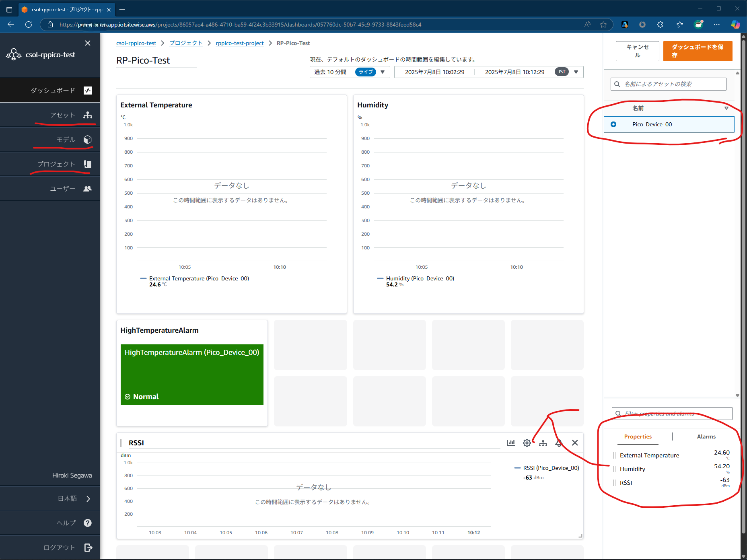Edit the RP-Pico-Test dashboard name field
Viewport: 747px width, 560px height.
click(x=156, y=60)
